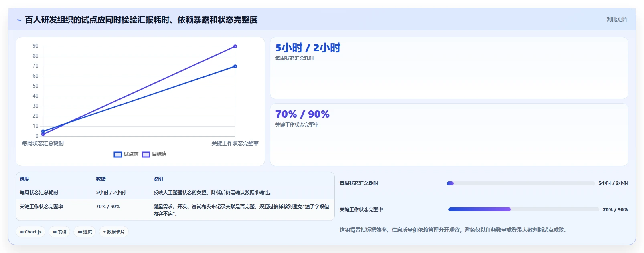Toggle the 目标值 legend swatch

[x=146, y=154]
